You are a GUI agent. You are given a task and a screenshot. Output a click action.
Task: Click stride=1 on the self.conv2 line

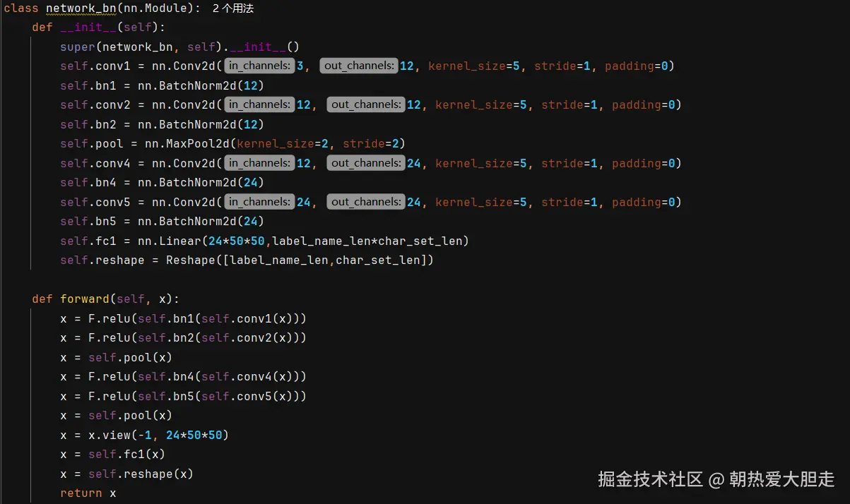tap(569, 105)
